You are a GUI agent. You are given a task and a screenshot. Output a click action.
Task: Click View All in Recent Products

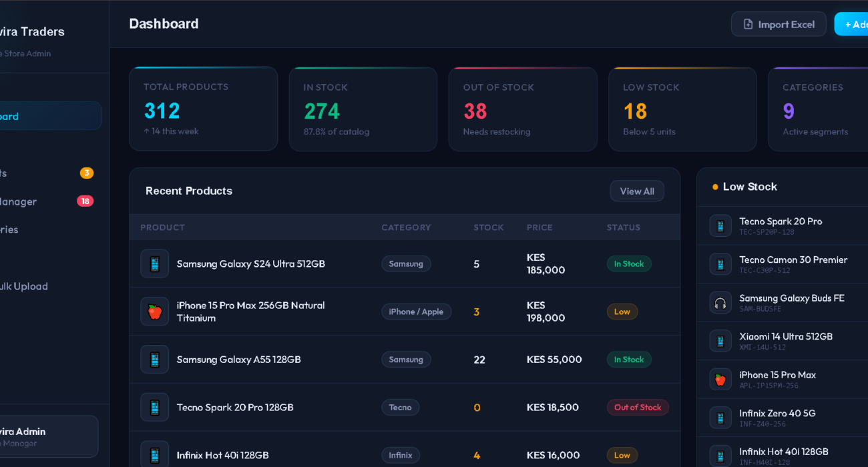click(x=636, y=191)
